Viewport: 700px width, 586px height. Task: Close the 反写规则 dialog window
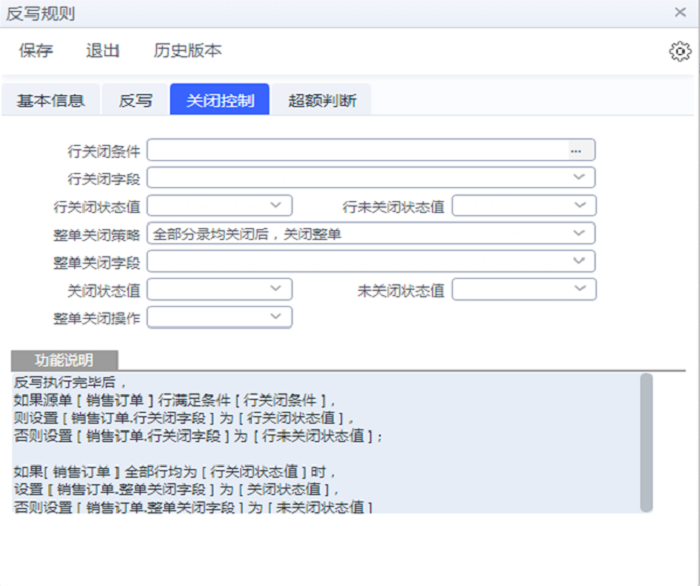pos(680,13)
